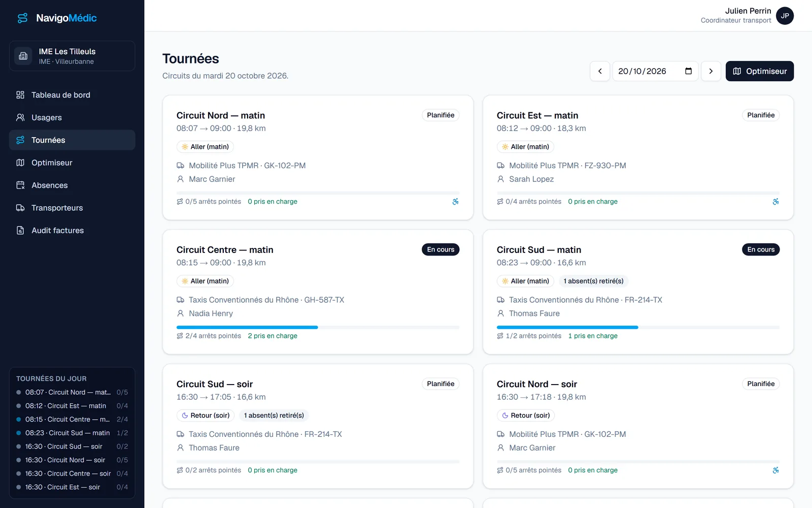Open the Circuit Centre — matin card title
The width and height of the screenshot is (812, 508).
pos(225,250)
